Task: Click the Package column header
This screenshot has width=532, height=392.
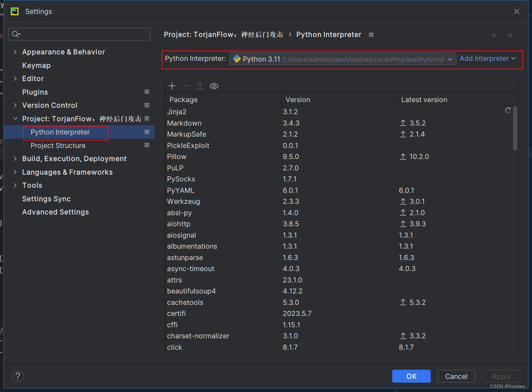Action: coord(223,100)
